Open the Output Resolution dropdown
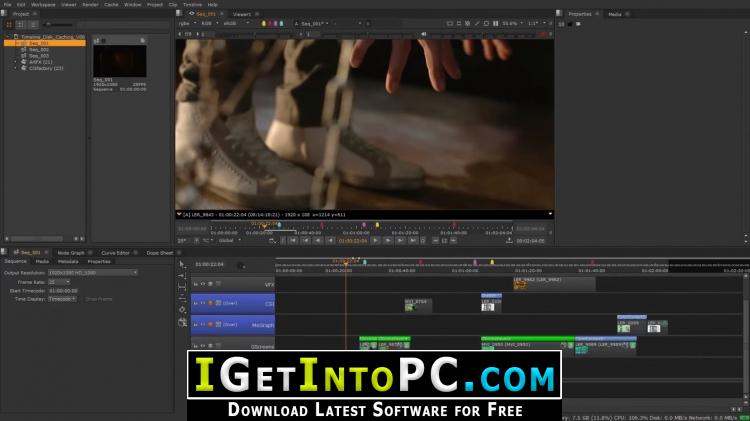 pos(93,273)
